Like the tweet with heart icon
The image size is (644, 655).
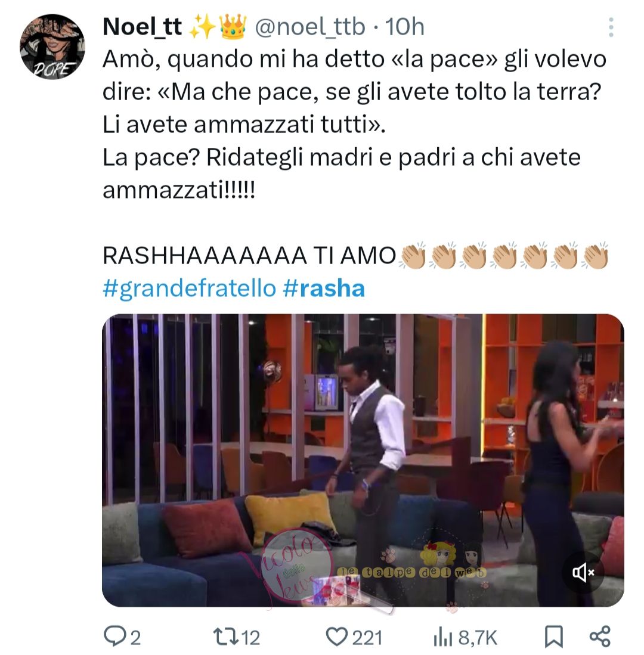pos(336,637)
